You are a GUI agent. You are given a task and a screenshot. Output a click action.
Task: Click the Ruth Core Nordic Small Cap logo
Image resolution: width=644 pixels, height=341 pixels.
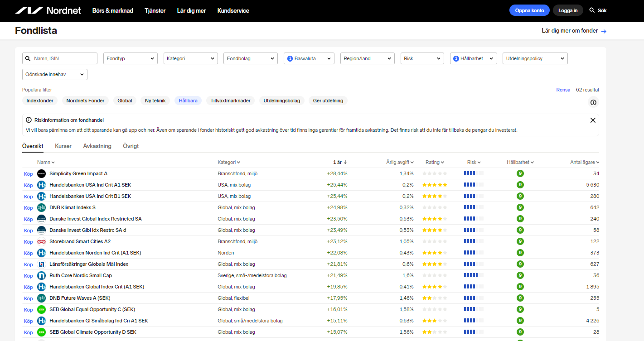(x=41, y=275)
